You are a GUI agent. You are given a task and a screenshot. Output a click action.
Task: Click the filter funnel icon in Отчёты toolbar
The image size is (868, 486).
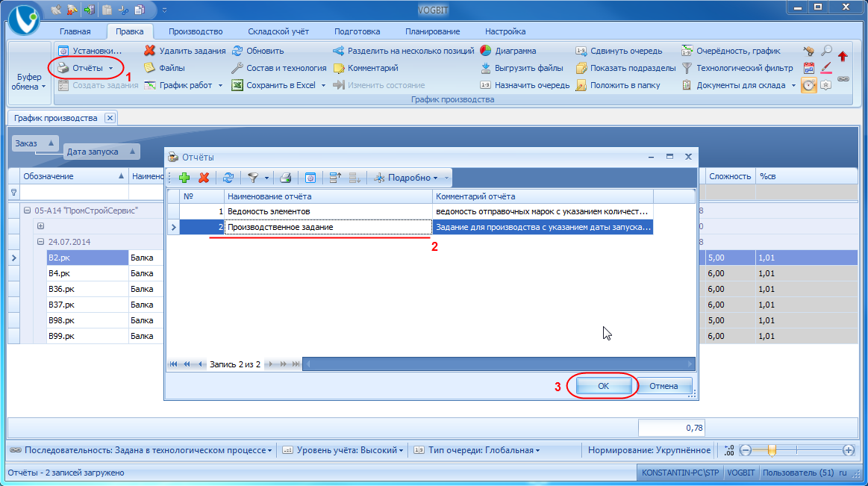253,178
